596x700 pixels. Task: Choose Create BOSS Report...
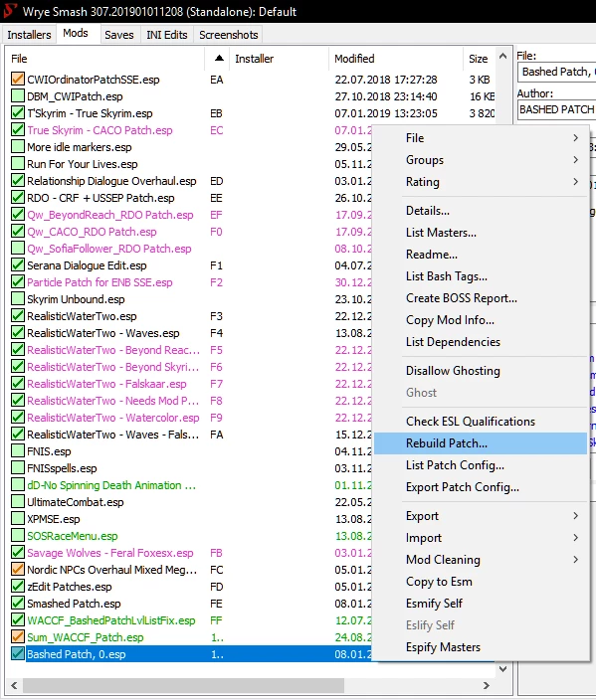(x=481, y=297)
